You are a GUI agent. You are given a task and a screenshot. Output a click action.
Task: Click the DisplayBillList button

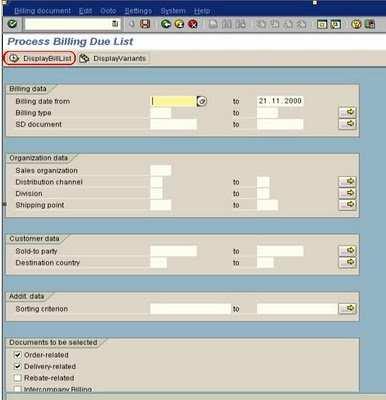(x=40, y=58)
